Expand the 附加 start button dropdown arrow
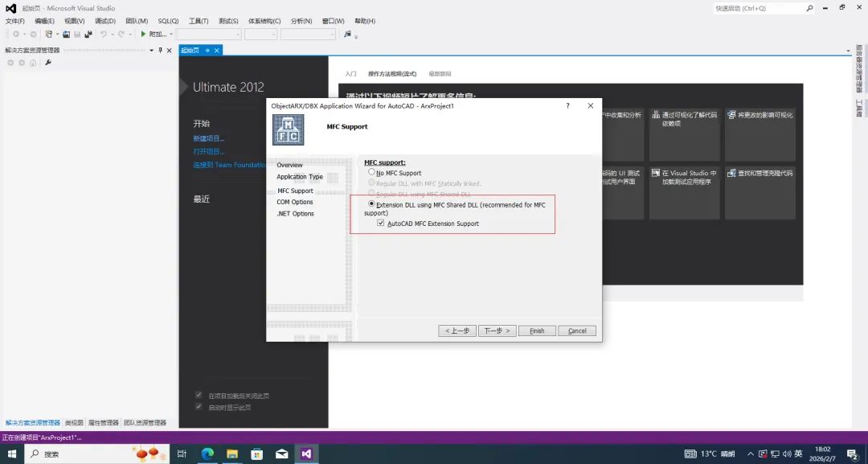 point(171,35)
